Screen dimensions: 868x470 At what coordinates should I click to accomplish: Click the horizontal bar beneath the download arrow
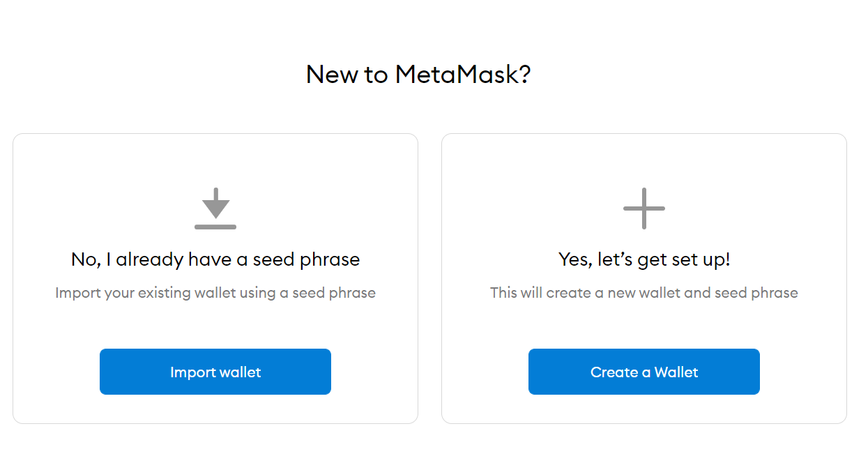[215, 227]
